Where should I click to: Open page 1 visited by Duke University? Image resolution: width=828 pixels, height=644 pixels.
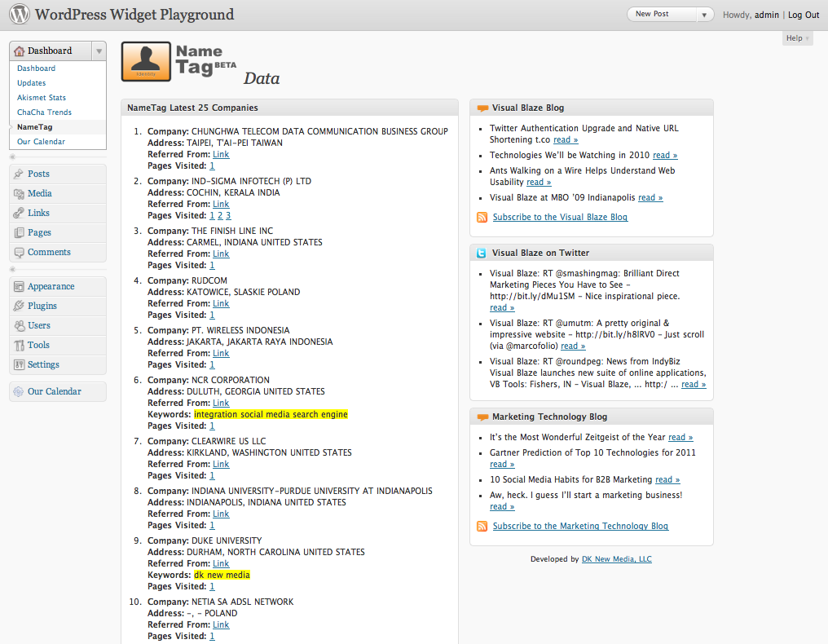(212, 586)
